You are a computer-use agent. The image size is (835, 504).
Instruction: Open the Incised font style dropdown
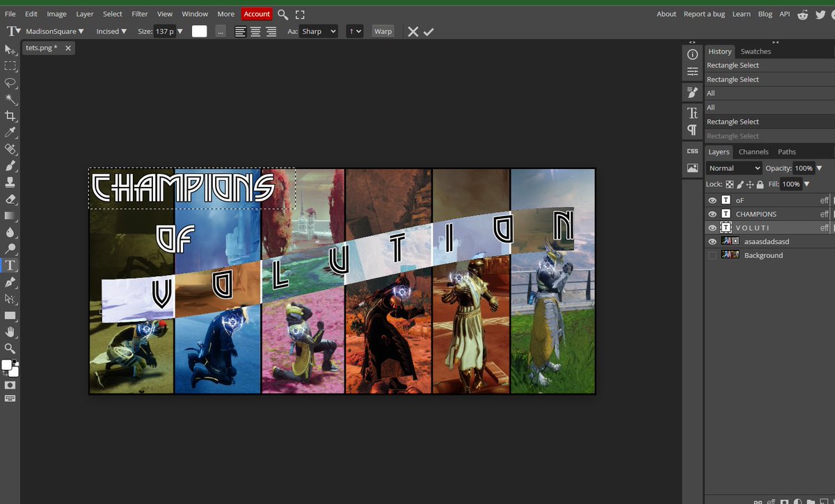[111, 31]
